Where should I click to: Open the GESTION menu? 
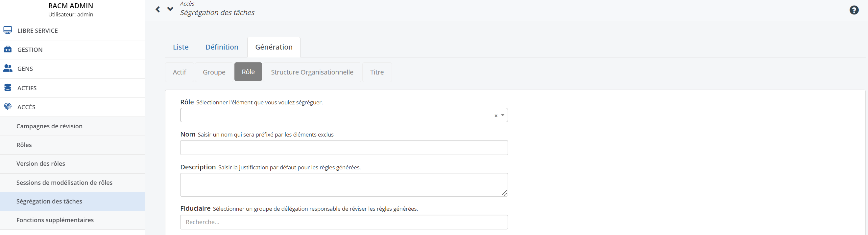pyautogui.click(x=72, y=50)
